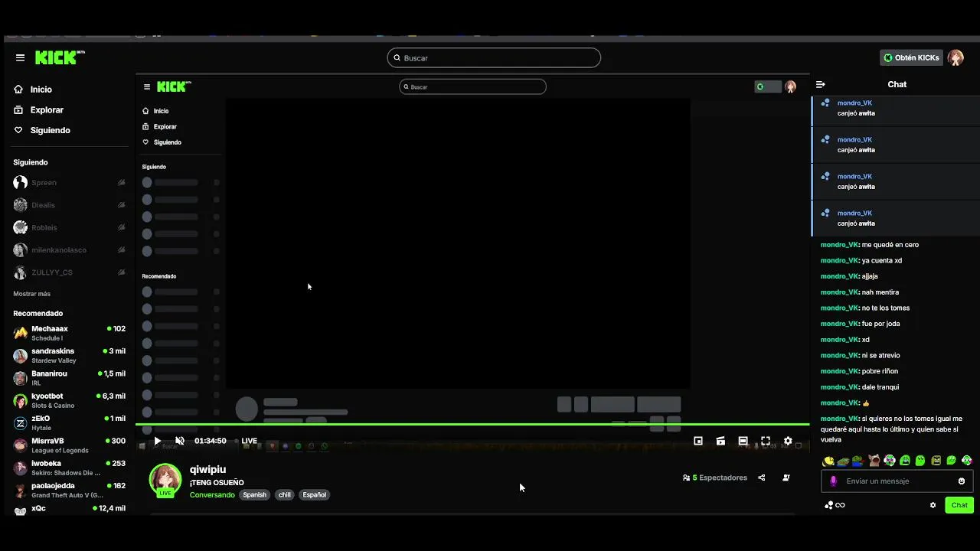
Task: Select the Spanish tag
Action: [254, 495]
